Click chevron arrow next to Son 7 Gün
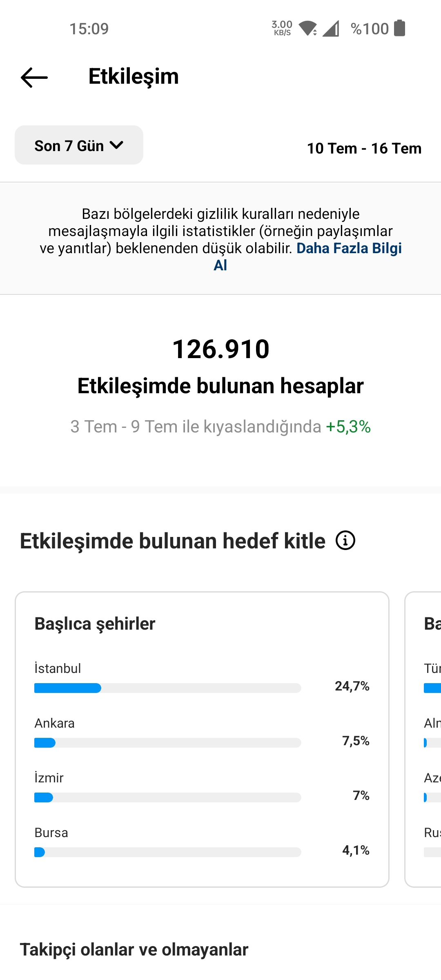441x980 pixels. click(116, 145)
